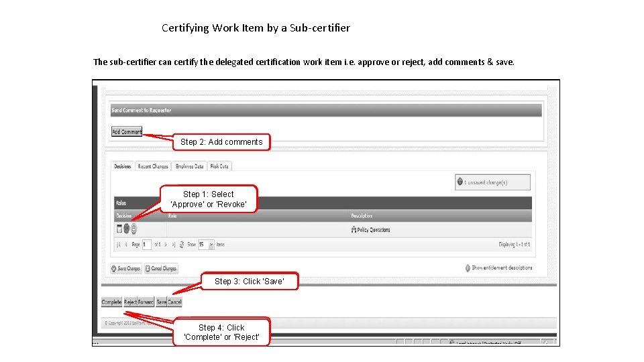Image resolution: width=644 pixels, height=362 pixels.
Task: Switch to the Decisions tab
Action: click(122, 166)
